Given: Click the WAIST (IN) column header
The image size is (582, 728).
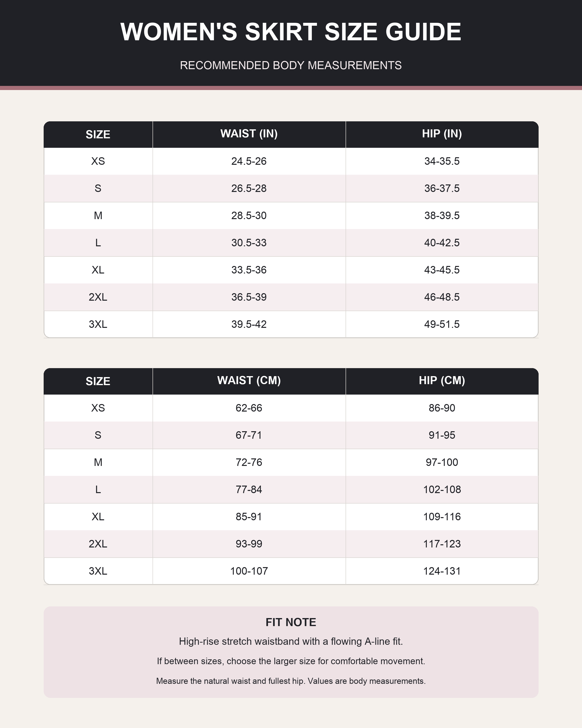Looking at the screenshot, I should coord(249,134).
